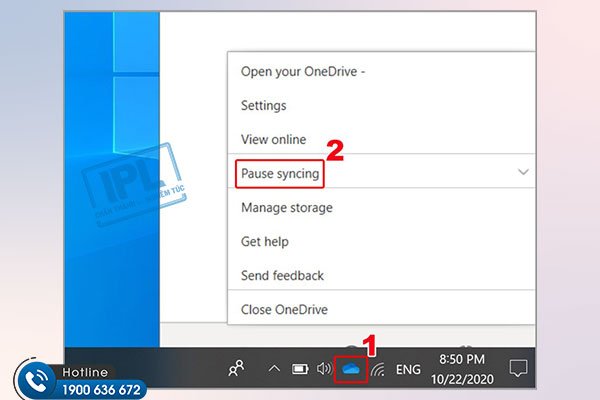This screenshot has height=400, width=600.
Task: Choose Send feedback menu item
Action: pos(283,275)
